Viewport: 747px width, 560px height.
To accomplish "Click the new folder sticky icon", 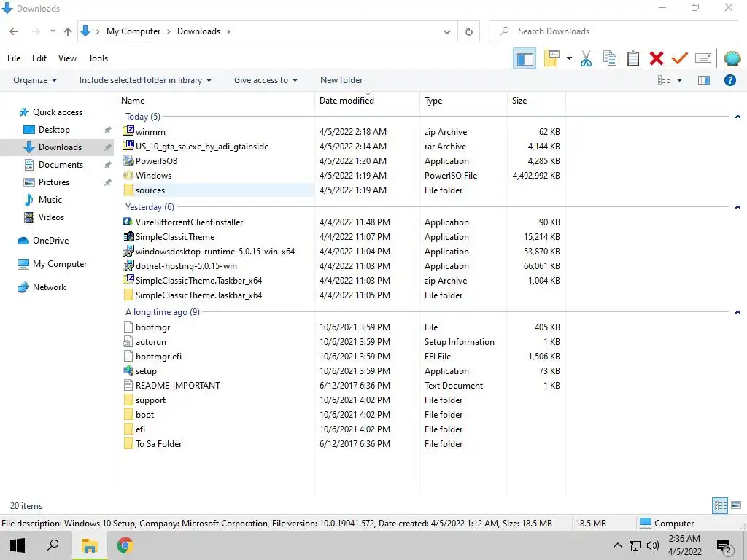I will point(551,58).
